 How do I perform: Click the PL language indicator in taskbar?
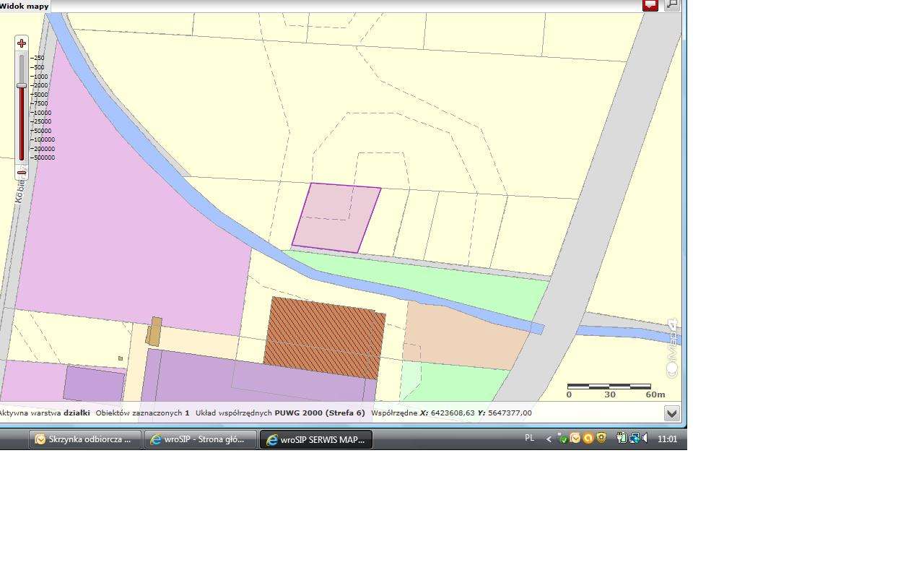(x=530, y=439)
